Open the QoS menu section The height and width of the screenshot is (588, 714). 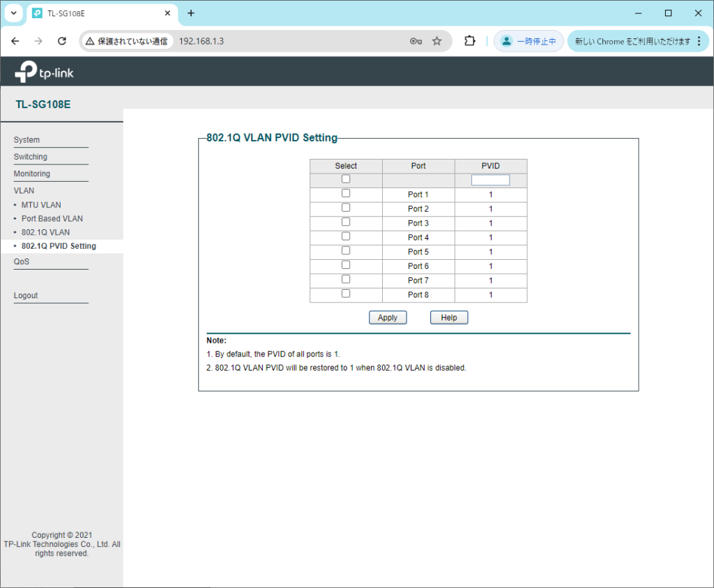pyautogui.click(x=22, y=262)
